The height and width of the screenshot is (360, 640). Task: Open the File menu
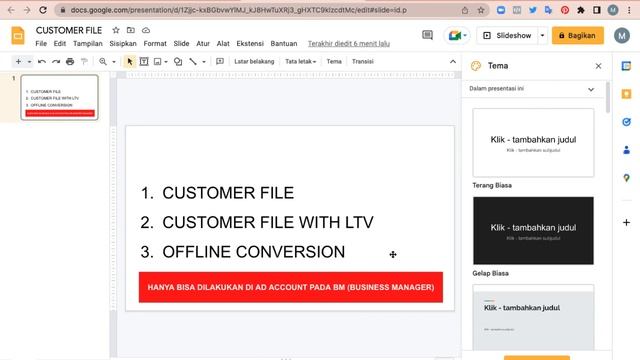(41, 44)
